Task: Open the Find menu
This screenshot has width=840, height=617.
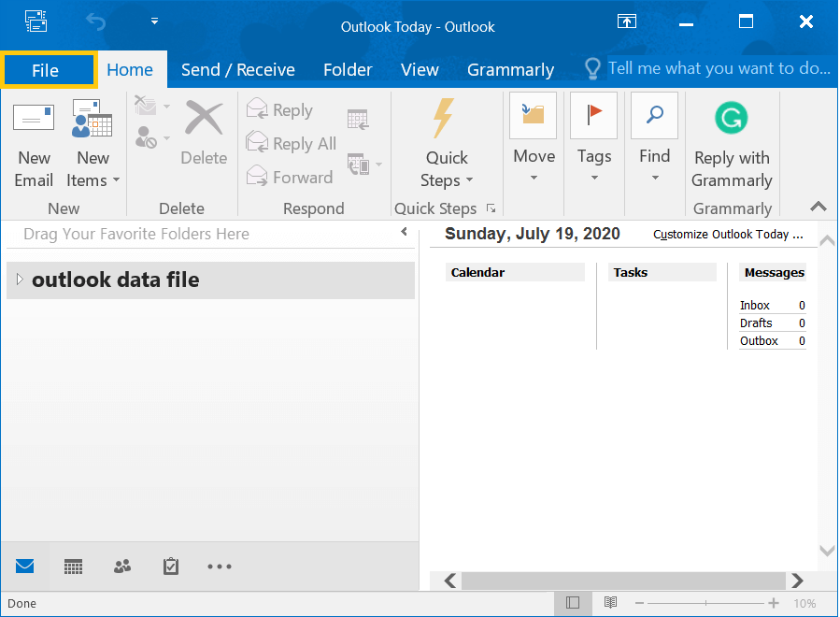Action: [655, 138]
